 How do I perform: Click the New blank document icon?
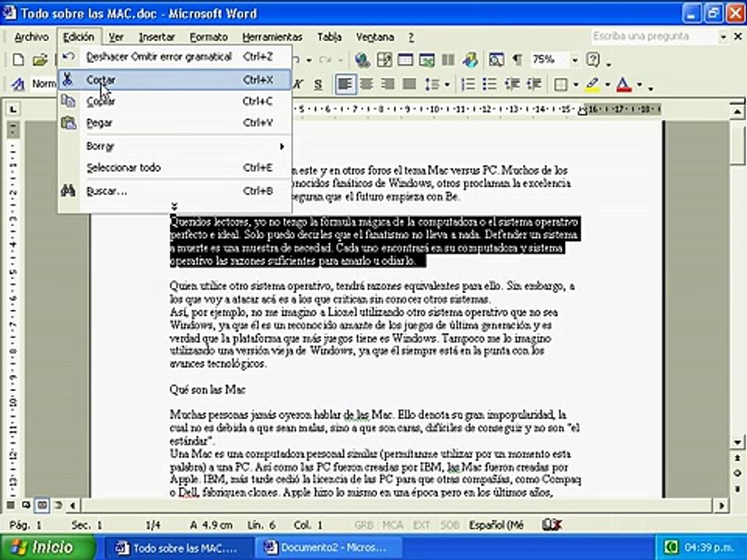[18, 60]
